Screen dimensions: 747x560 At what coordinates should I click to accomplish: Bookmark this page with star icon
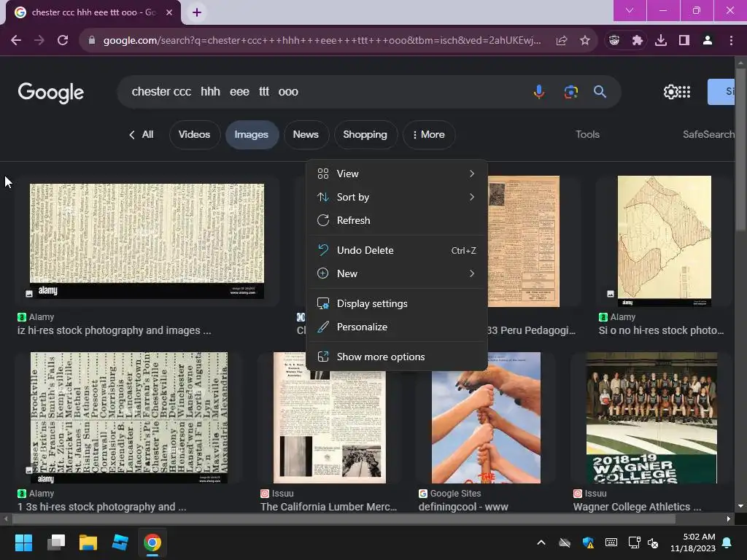tap(585, 41)
